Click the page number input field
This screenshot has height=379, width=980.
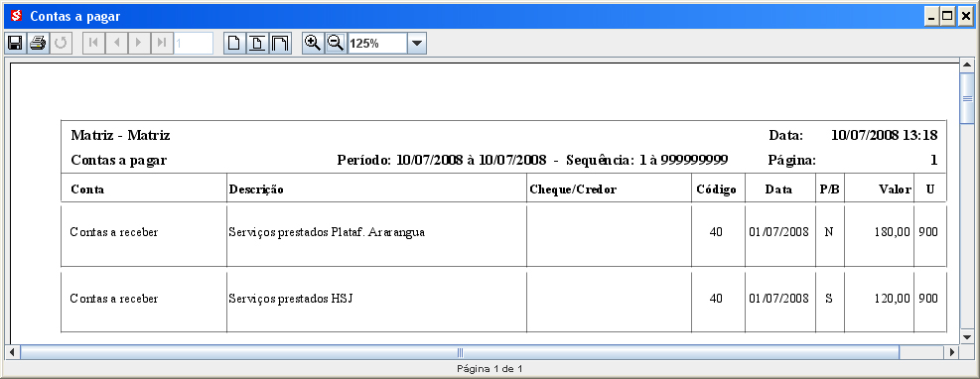[x=194, y=43]
